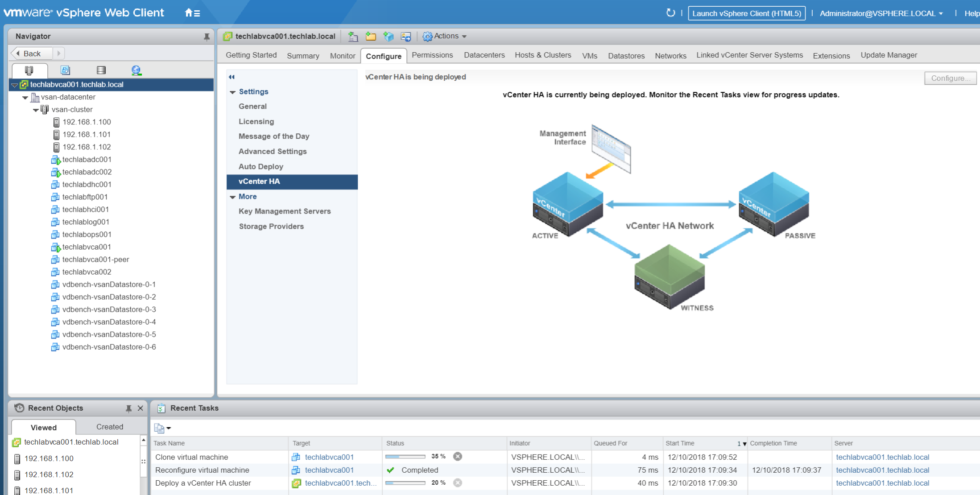Open the Home menu icon

tap(192, 13)
